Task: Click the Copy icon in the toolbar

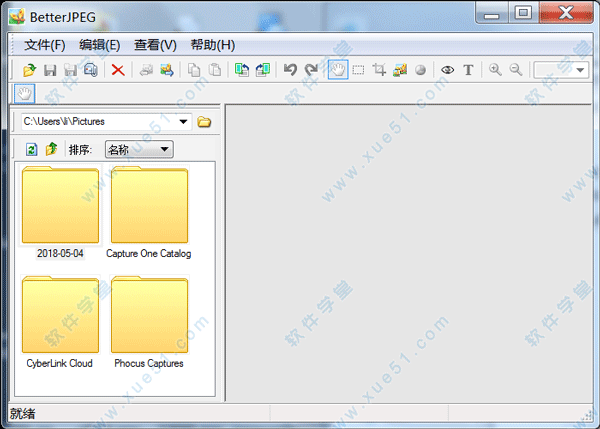Action: click(194, 70)
